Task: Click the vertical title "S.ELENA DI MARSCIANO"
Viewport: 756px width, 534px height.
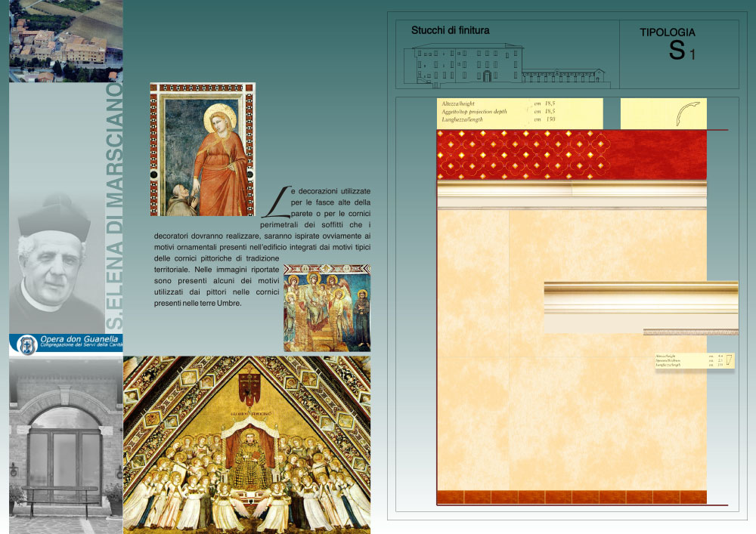Action: point(114,206)
